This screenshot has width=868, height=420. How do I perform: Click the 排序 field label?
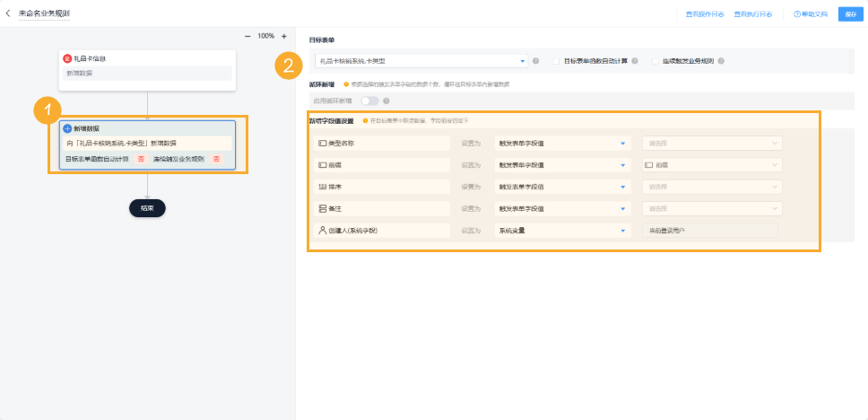click(x=334, y=187)
